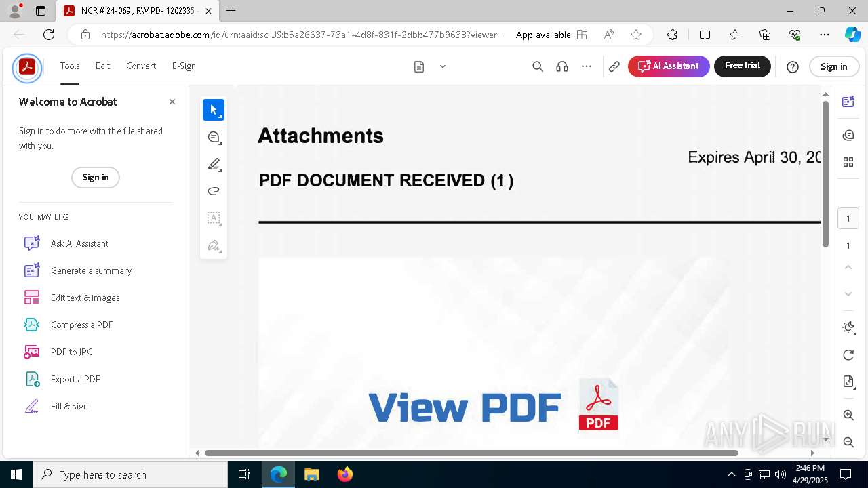Open the Comments panel icon
The image size is (868, 488).
(848, 136)
